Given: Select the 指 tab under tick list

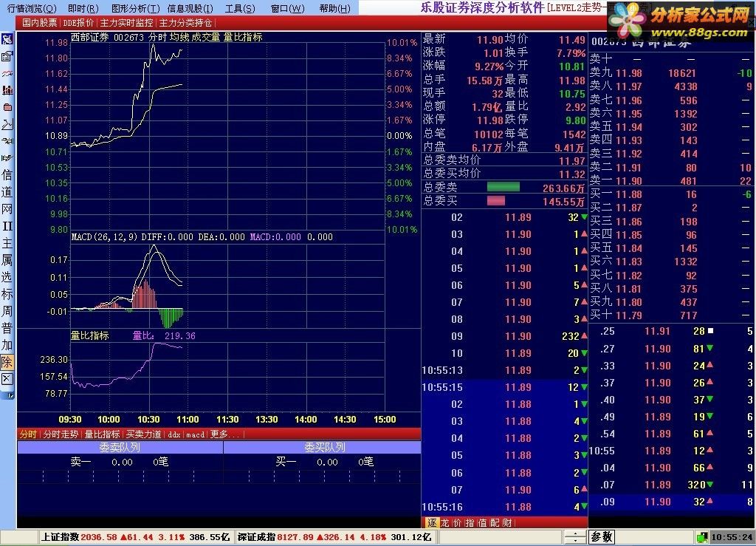Looking at the screenshot, I should (x=470, y=523).
